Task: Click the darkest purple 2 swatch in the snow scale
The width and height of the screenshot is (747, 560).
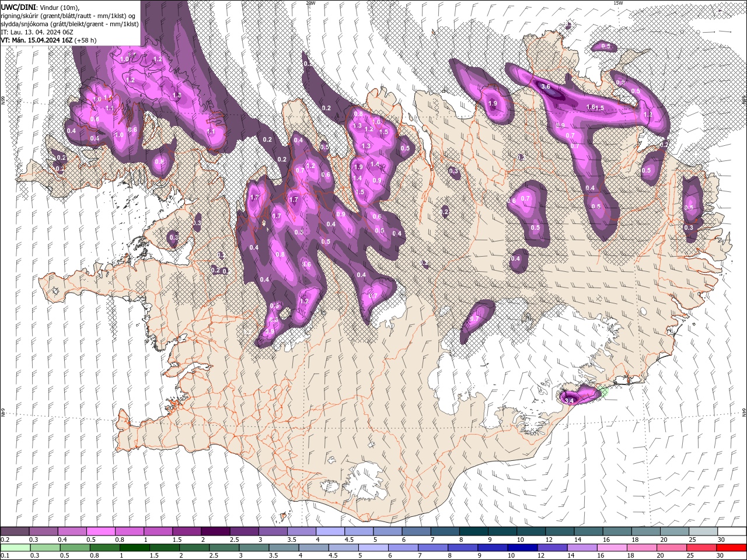Action: (215, 531)
